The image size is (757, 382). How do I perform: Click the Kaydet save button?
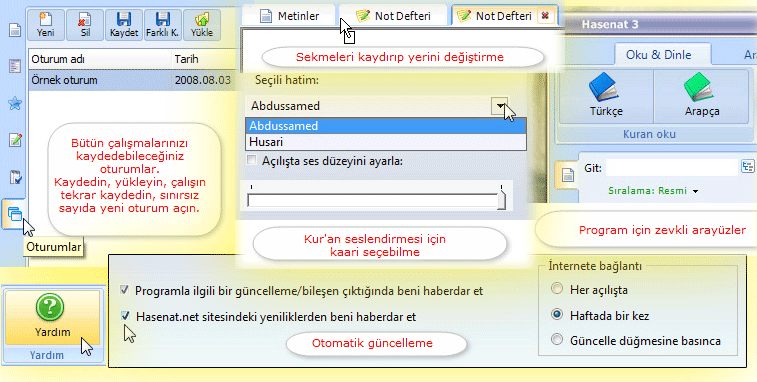(124, 25)
